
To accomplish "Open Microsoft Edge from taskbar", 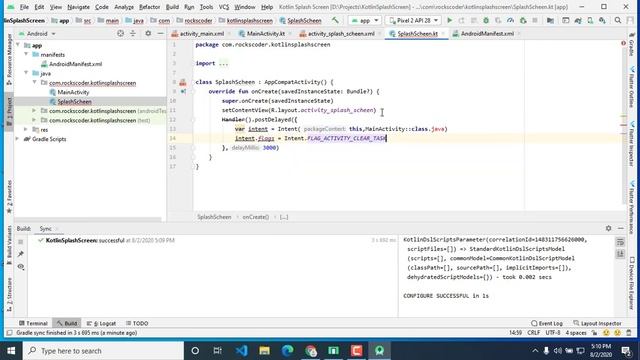I will pyautogui.click(x=287, y=351).
